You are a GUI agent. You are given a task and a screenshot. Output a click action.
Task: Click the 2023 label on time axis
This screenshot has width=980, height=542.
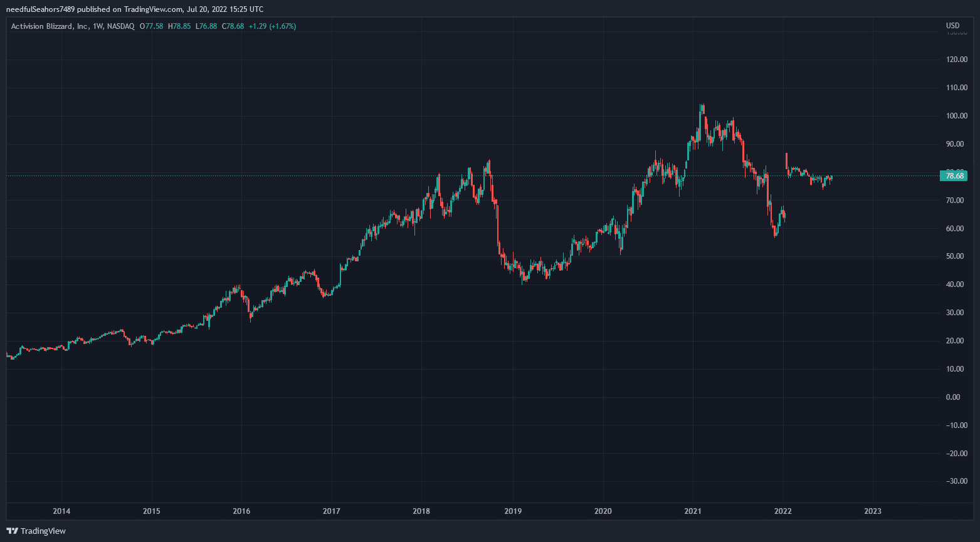tap(872, 511)
